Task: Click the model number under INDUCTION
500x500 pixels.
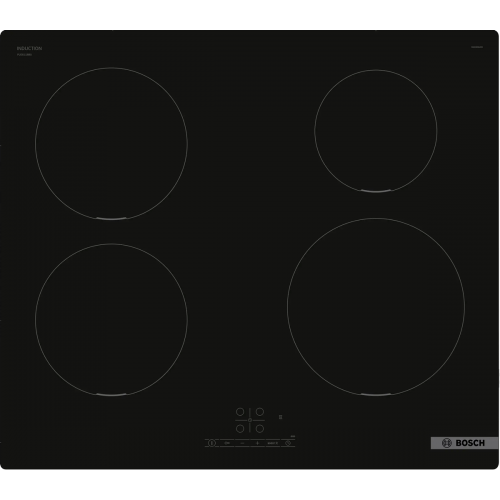Action: pyautogui.click(x=24, y=54)
